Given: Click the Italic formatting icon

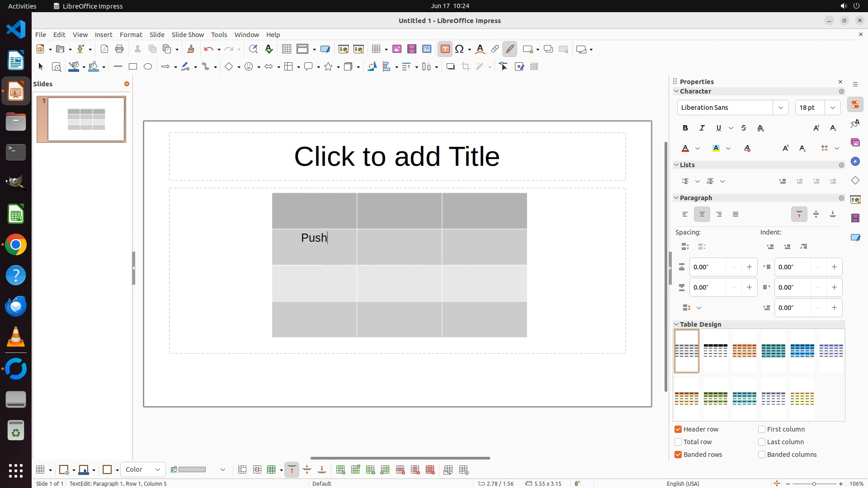Looking at the screenshot, I should point(702,128).
